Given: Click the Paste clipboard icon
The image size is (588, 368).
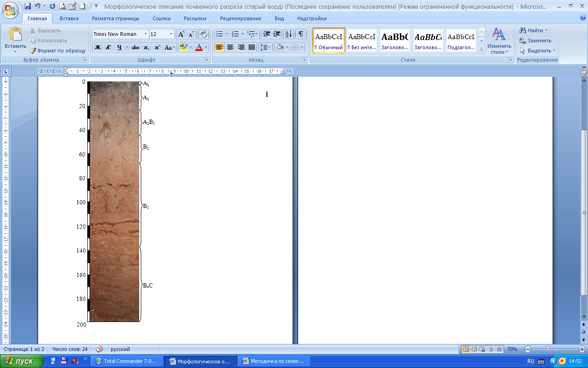Looking at the screenshot, I should coord(16,34).
